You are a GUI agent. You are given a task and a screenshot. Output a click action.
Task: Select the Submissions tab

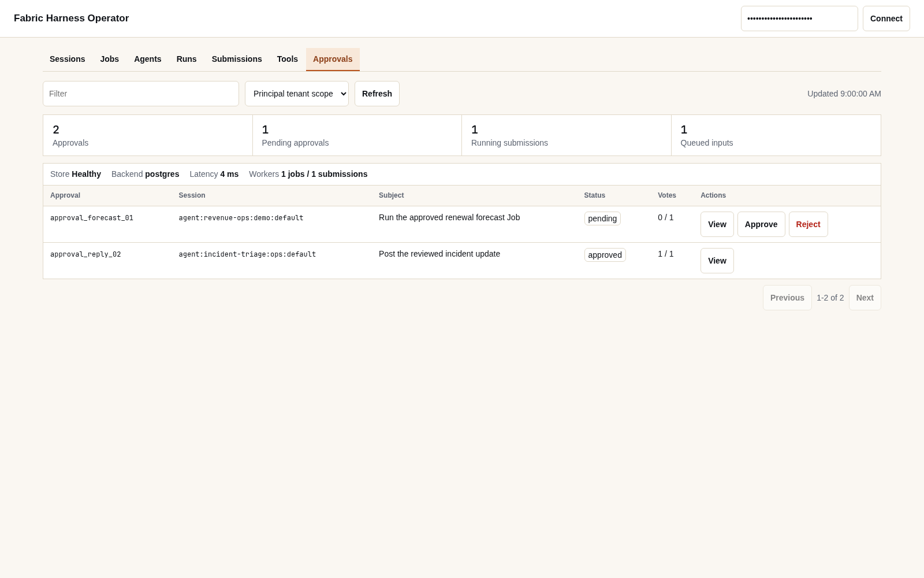(237, 59)
